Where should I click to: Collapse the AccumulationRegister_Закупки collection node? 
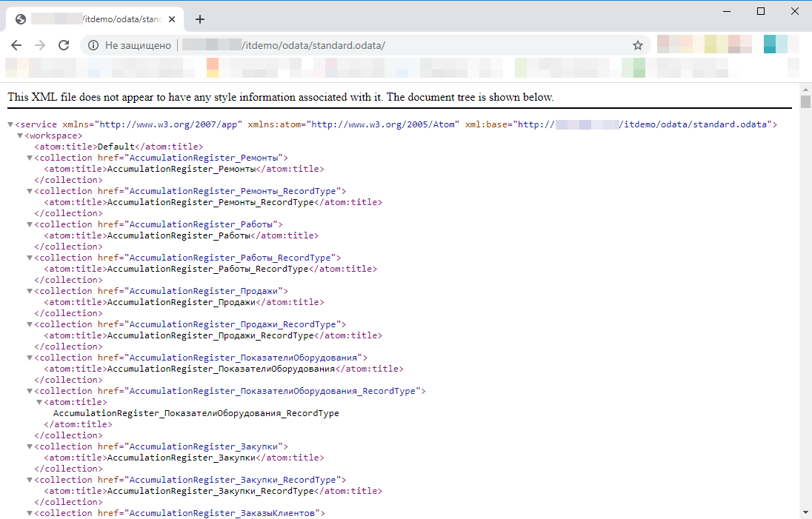(x=30, y=446)
